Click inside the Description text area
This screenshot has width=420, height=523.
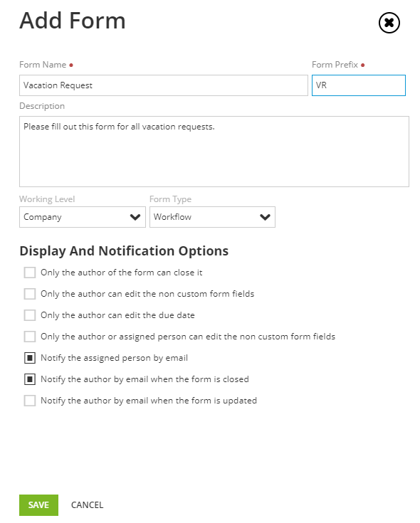(x=214, y=152)
